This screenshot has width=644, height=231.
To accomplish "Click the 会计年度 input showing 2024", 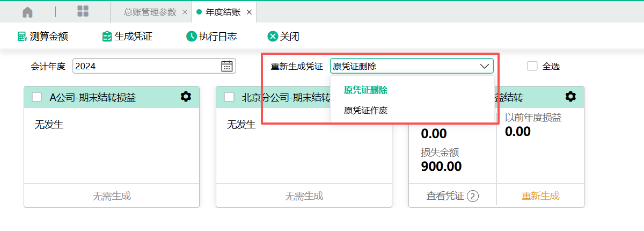I will coord(154,66).
